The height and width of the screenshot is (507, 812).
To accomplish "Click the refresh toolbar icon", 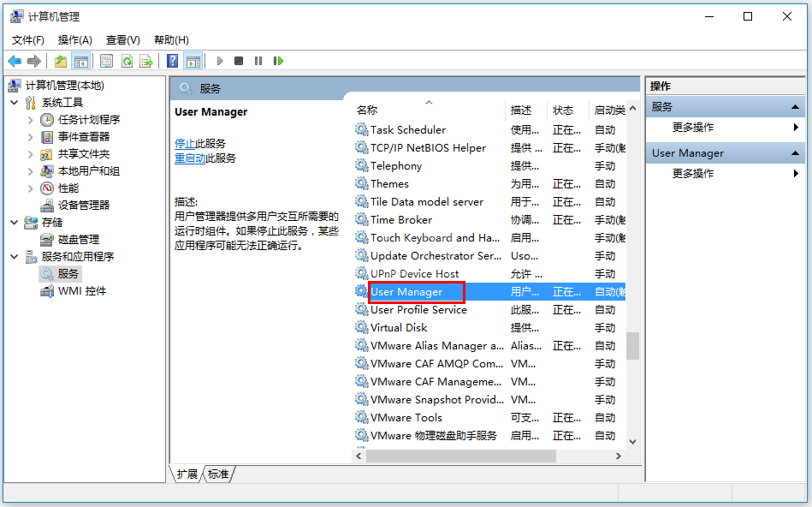I will click(x=127, y=61).
